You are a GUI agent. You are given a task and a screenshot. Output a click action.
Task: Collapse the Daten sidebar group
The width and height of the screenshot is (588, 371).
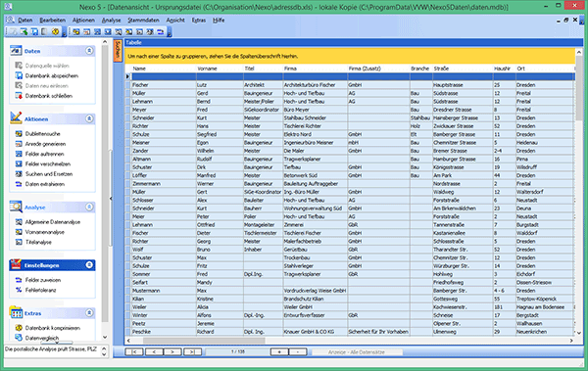(89, 51)
